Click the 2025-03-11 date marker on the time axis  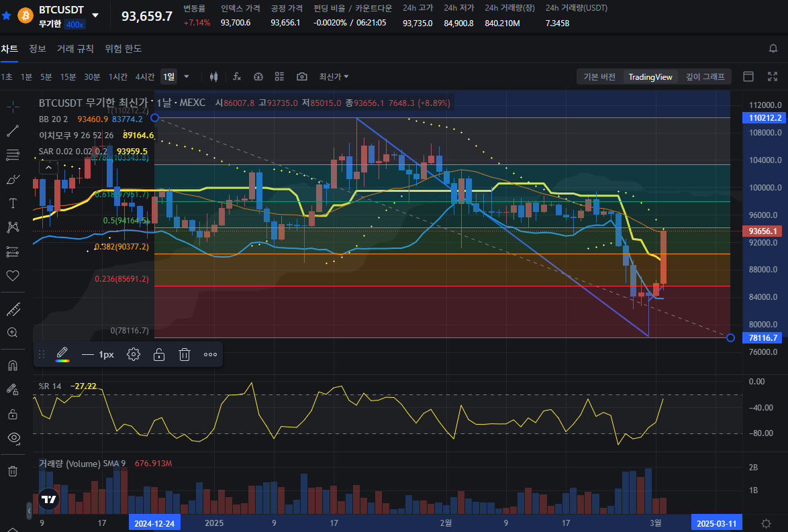[716, 523]
